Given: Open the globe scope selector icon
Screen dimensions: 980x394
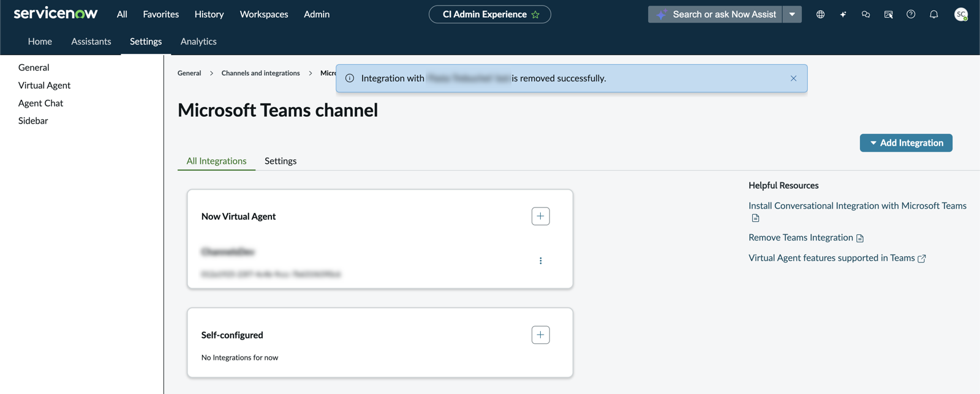Looking at the screenshot, I should (820, 14).
